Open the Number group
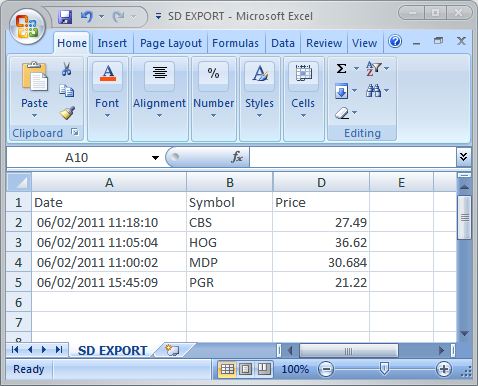478x386 pixels. click(214, 99)
